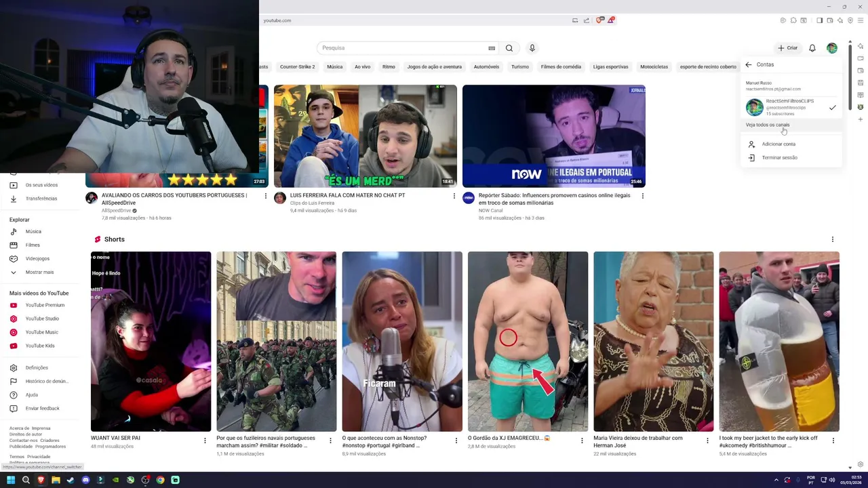Screen dimensions: 868x488
Task: Open options for AllSpeedDrive video
Action: tap(266, 196)
